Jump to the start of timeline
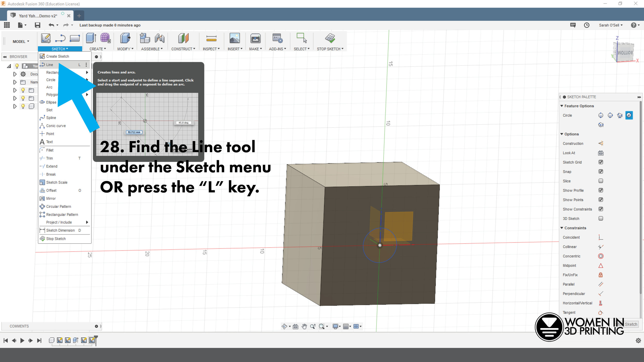The image size is (644, 362). (x=6, y=341)
